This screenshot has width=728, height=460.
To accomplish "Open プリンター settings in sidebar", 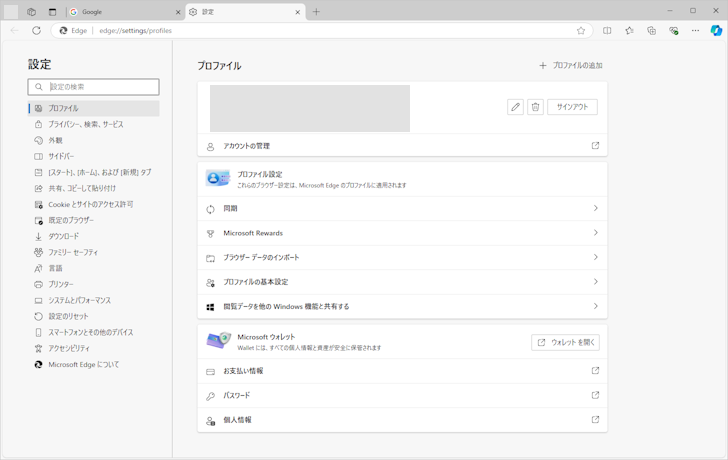I will pos(93,284).
